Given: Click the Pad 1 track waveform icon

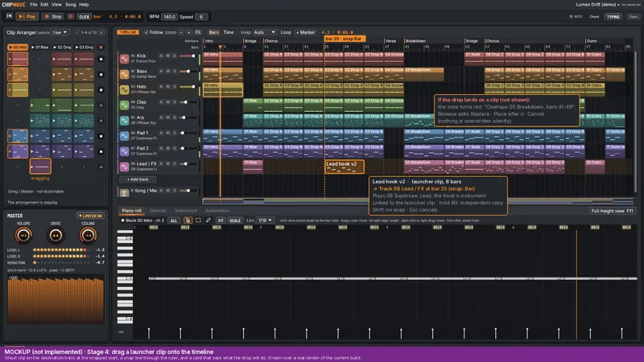Looking at the screenshot, I should (x=124, y=136).
